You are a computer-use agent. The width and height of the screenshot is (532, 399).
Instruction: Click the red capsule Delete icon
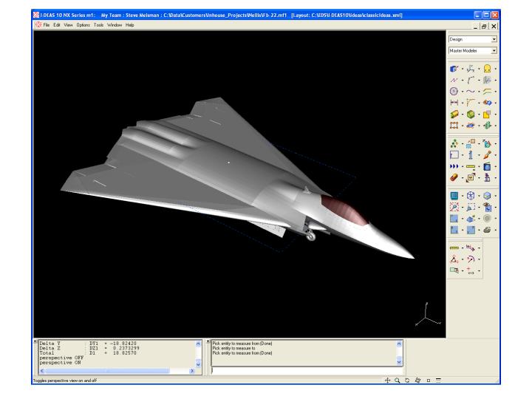click(x=454, y=177)
